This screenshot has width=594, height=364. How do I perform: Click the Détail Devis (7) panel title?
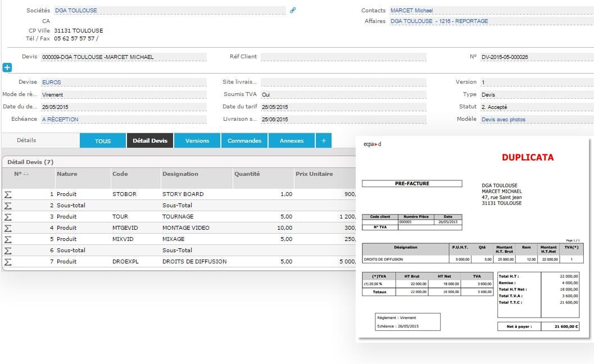pyautogui.click(x=30, y=162)
